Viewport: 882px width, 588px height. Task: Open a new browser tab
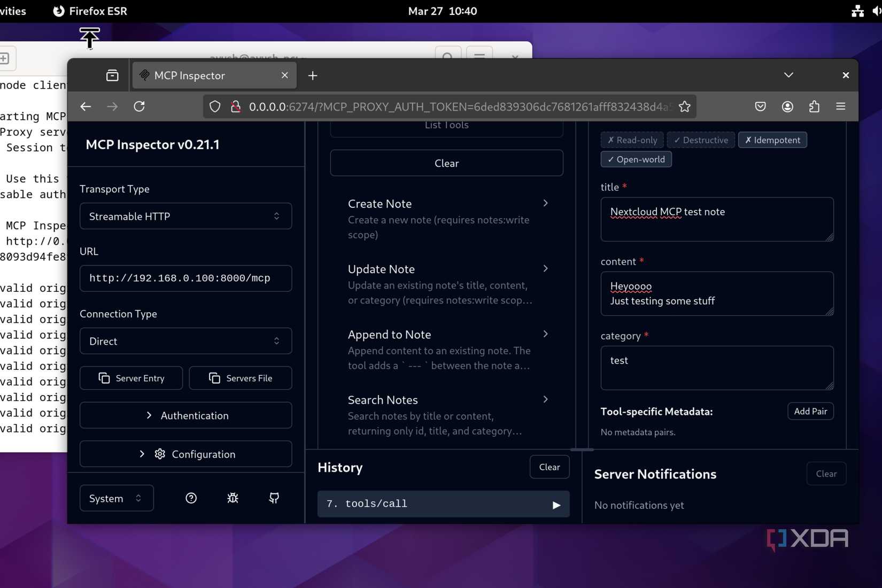313,75
